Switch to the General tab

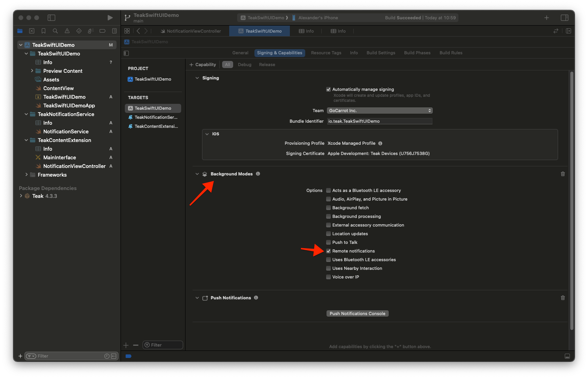tap(240, 53)
